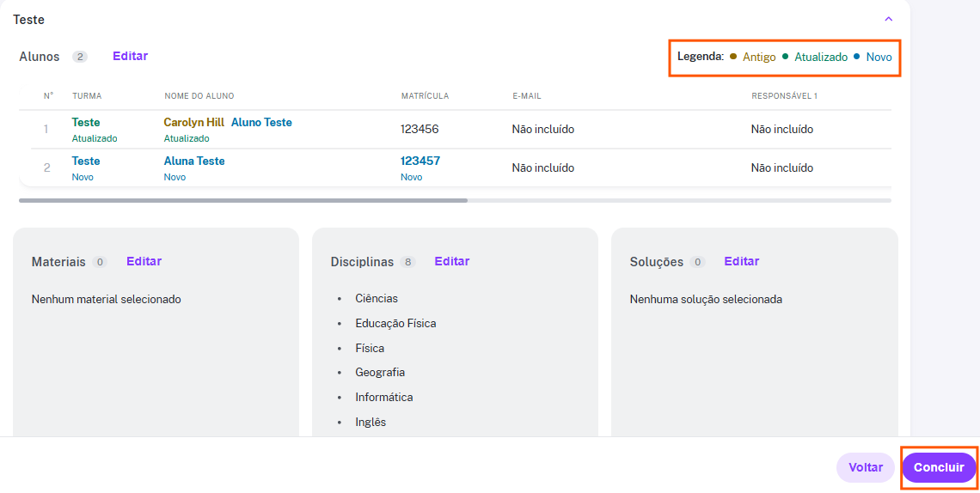Click the Educação Física discipline item
980x493 pixels.
point(395,323)
